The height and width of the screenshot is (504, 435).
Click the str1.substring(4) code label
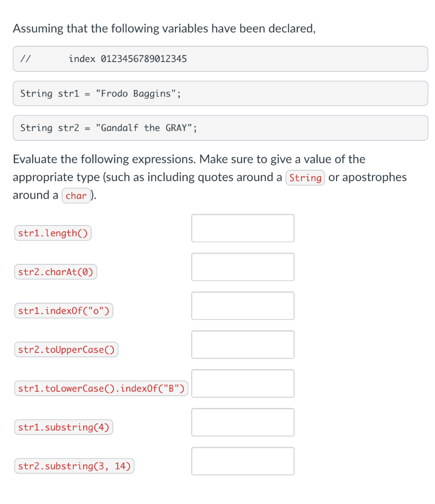(64, 427)
